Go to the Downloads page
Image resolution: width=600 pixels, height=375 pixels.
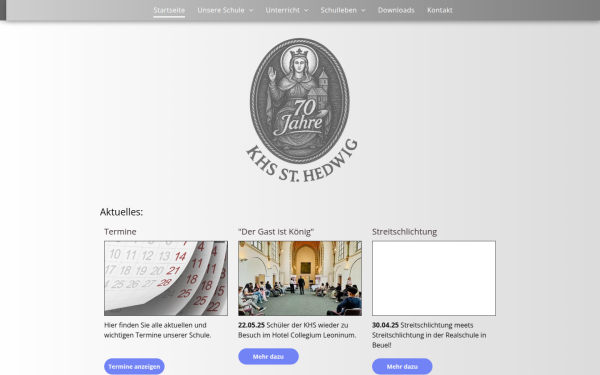point(396,10)
